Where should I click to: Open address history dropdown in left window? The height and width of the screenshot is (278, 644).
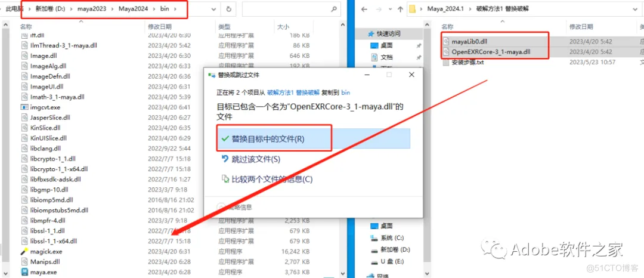click(213, 9)
